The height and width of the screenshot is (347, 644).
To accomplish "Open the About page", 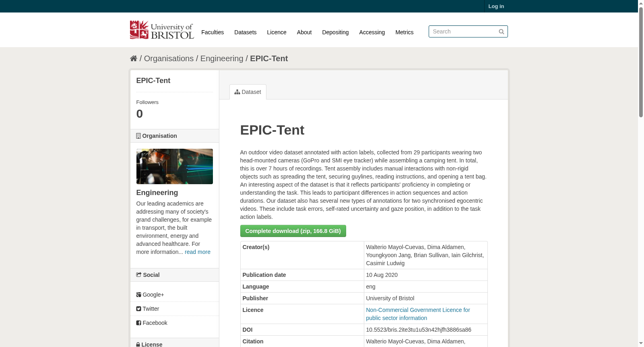I will (304, 32).
